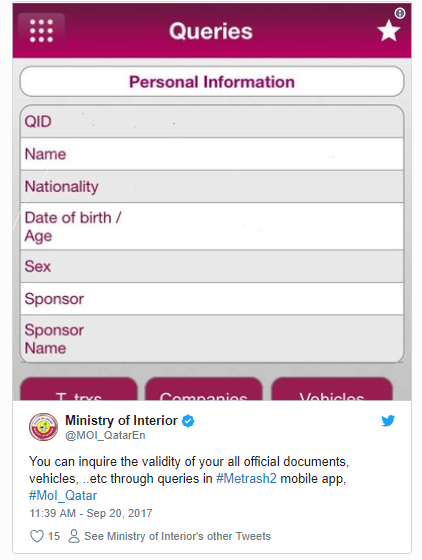Select the QID row

pos(212,121)
